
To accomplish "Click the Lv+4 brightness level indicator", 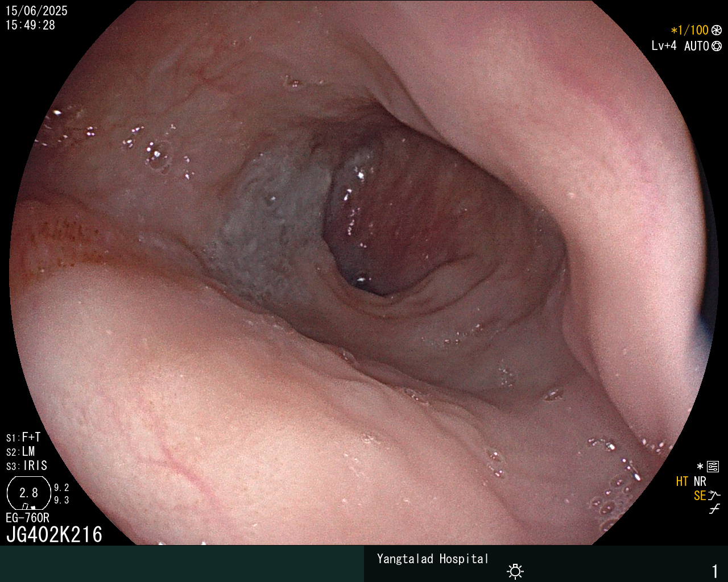I will (664, 46).
